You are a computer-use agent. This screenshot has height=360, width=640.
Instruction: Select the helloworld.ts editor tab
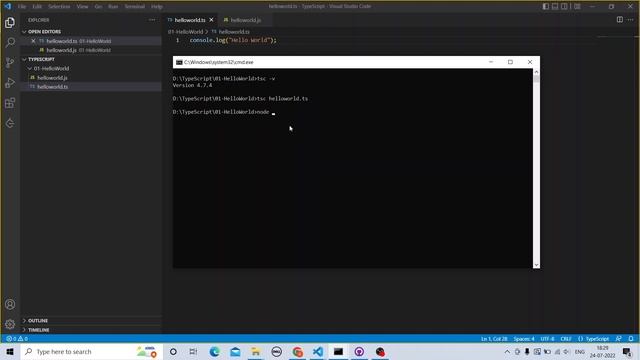190,20
